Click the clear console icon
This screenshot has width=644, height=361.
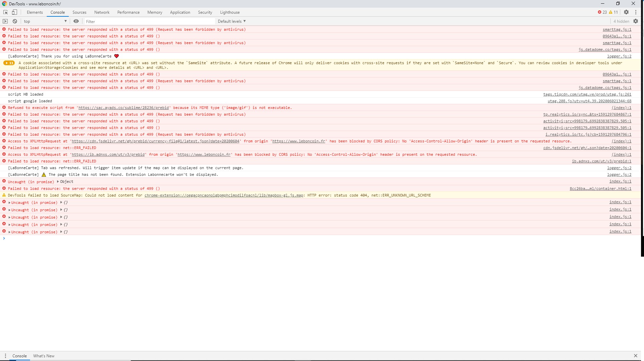point(14,21)
